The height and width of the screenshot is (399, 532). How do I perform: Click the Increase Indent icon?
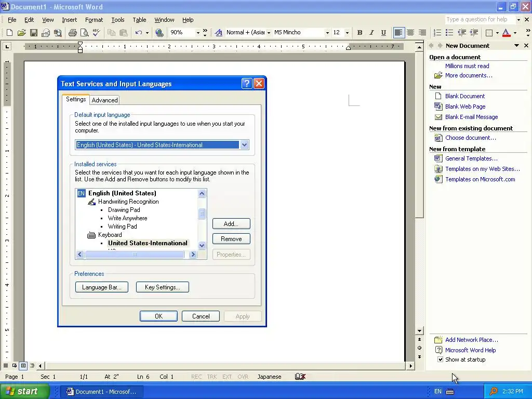click(x=474, y=33)
